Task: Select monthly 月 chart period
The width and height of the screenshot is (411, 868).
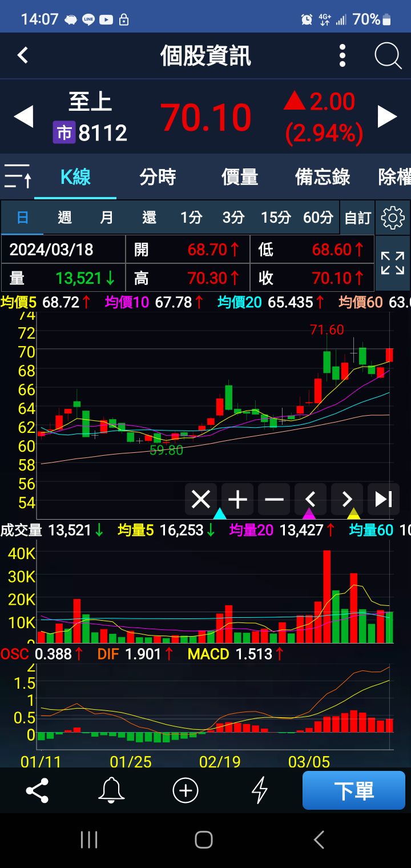Action: coord(107,218)
